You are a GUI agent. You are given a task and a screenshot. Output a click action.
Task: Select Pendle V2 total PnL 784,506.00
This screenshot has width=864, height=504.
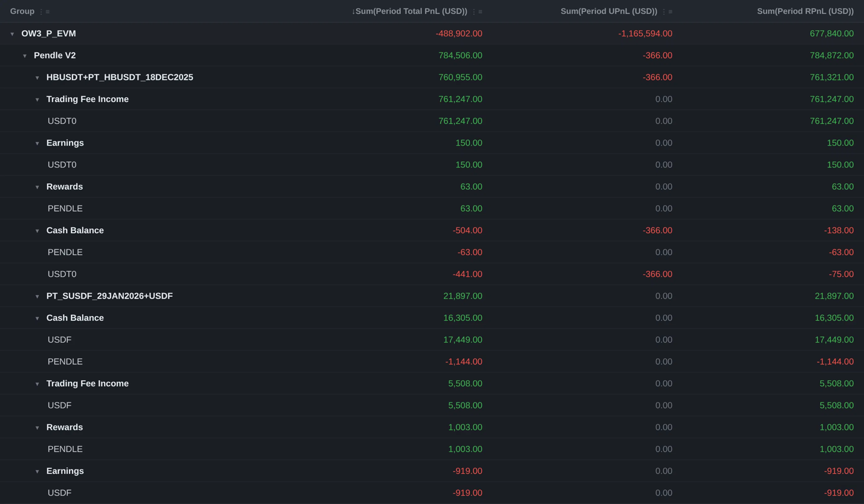tap(460, 56)
